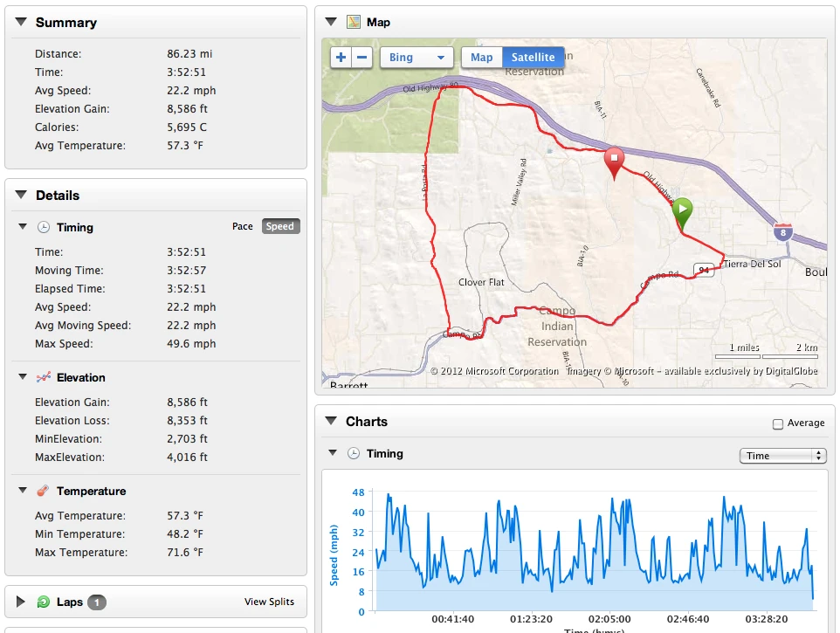Click the map zoom out minus button

[x=362, y=58]
